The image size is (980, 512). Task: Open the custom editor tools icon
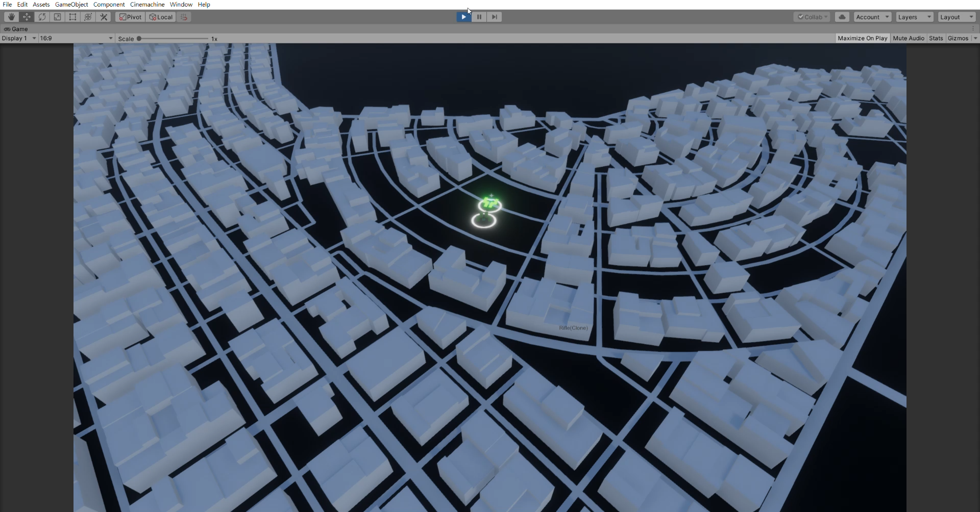(x=104, y=17)
